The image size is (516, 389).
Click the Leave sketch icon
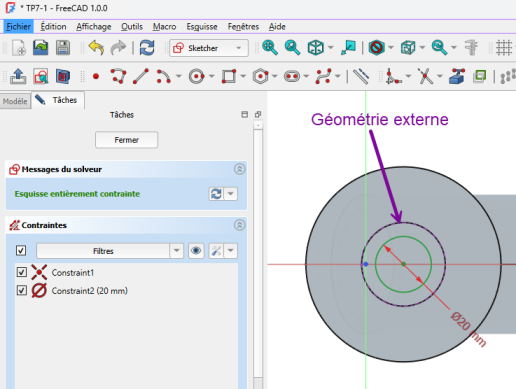18,76
